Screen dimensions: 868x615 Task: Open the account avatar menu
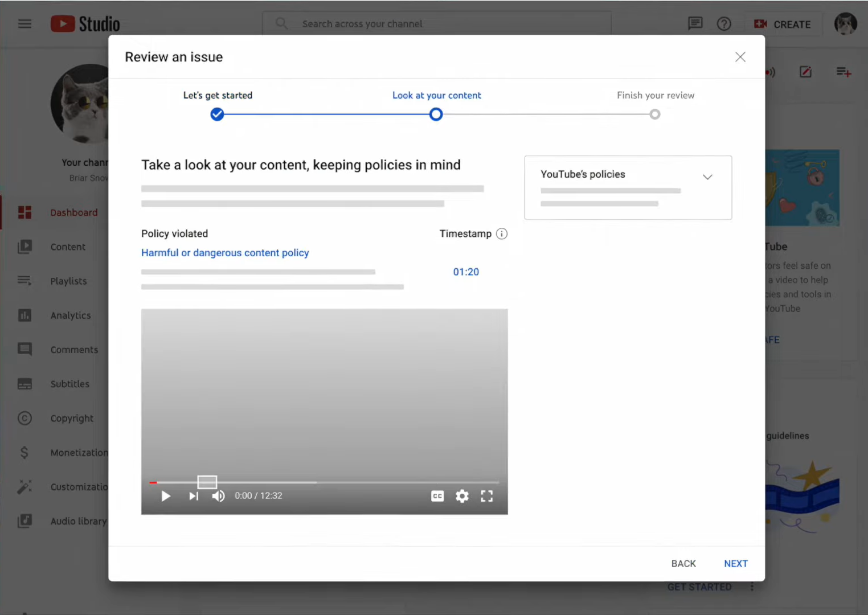tap(845, 24)
